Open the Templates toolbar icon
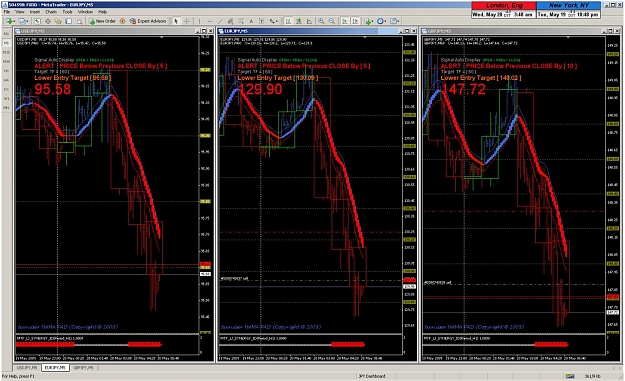Image resolution: width=625 pixels, height=381 pixels. [x=393, y=21]
